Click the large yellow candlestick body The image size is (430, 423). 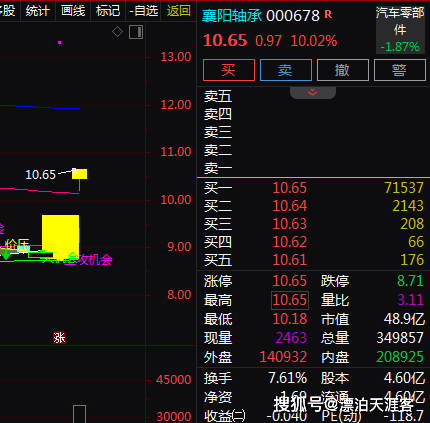[x=60, y=236]
